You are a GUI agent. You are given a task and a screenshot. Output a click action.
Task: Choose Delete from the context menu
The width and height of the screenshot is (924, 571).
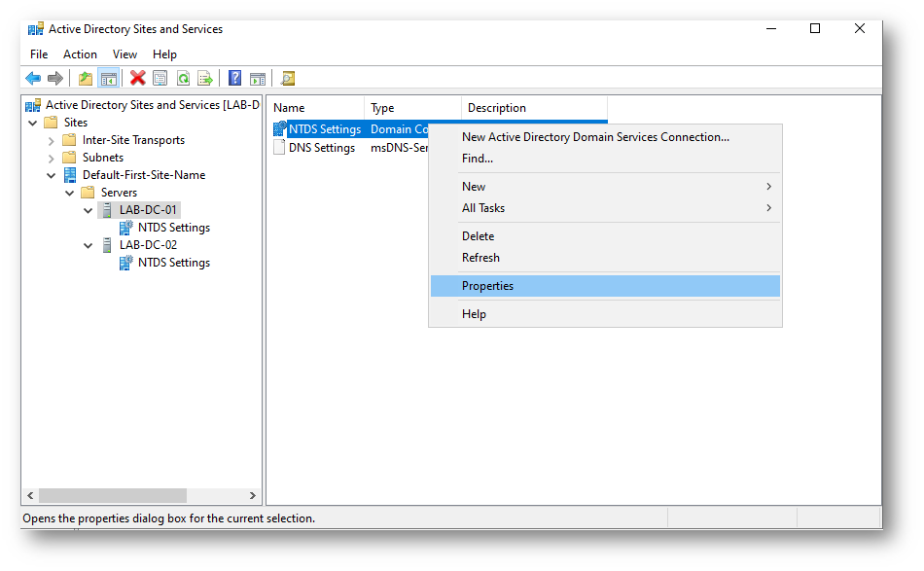[x=605, y=235]
